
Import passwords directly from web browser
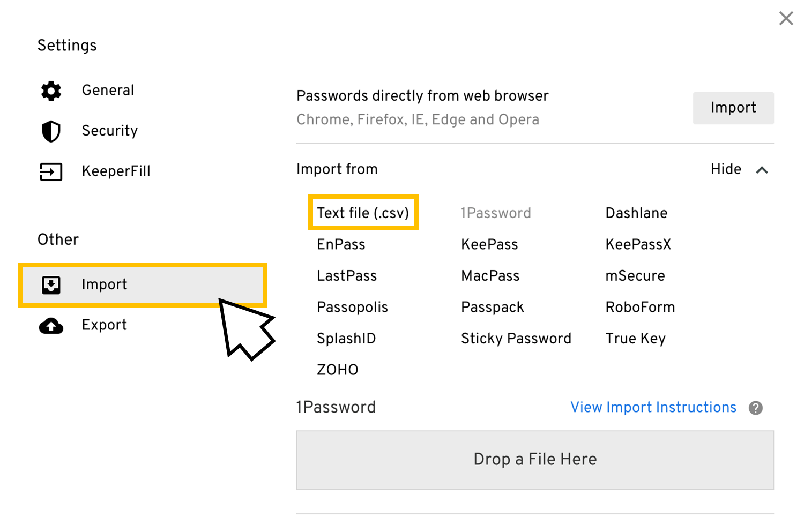(x=733, y=108)
